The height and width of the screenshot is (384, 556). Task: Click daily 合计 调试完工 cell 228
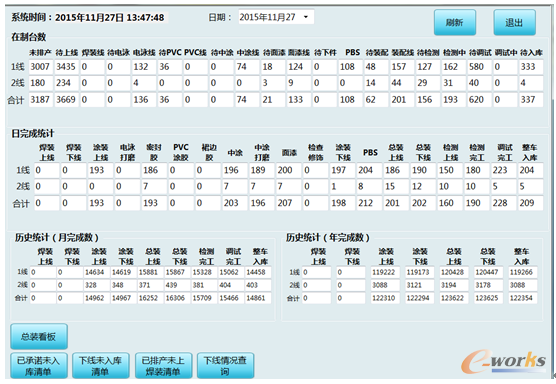[x=504, y=203]
